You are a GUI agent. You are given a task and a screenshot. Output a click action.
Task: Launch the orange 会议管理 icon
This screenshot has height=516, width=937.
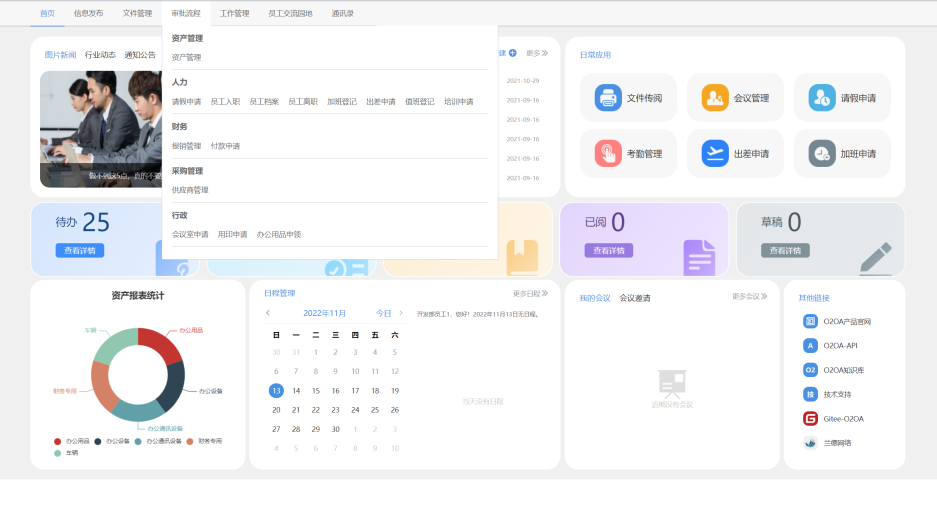(715, 98)
